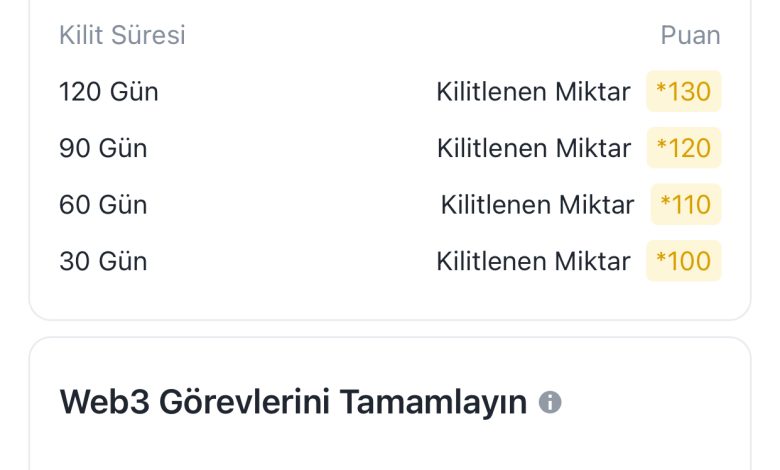Click the Kilit Süresi column header

pyautogui.click(x=122, y=35)
